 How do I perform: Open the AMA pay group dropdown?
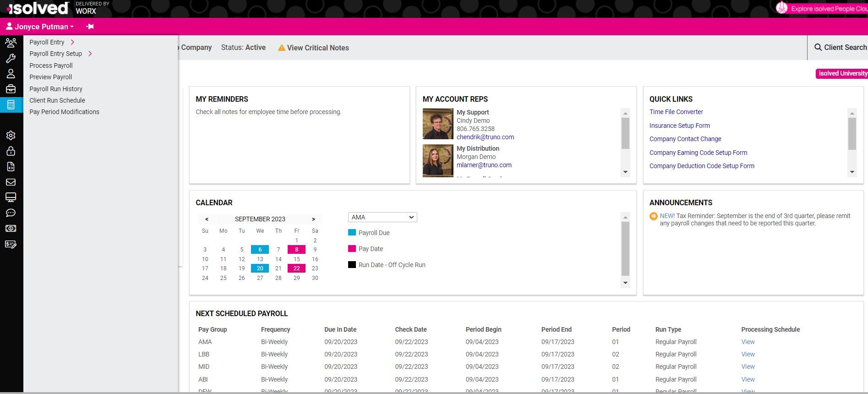pyautogui.click(x=382, y=217)
